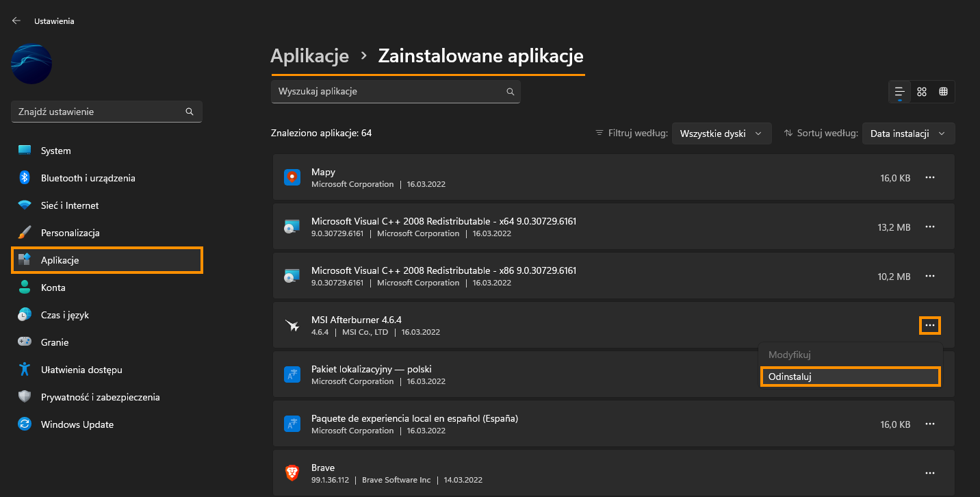Click the Paquete de experiencia local icon

click(x=292, y=424)
